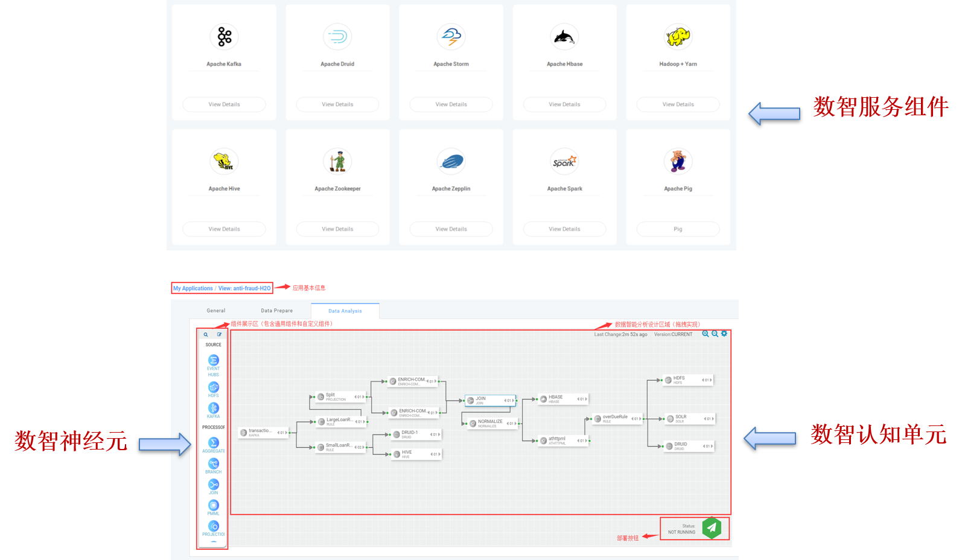Increase parallelism arrow on HDFS node
This screenshot has width=965, height=560.
712,380
